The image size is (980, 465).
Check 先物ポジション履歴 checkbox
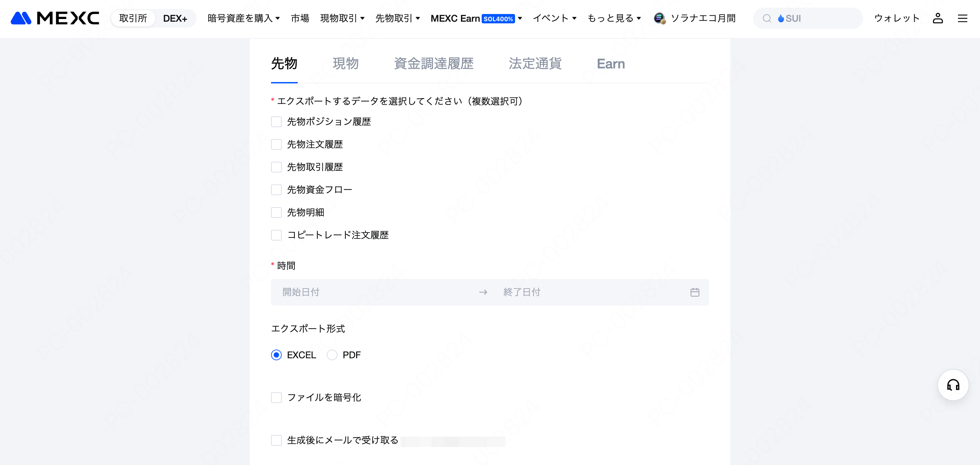click(x=276, y=122)
